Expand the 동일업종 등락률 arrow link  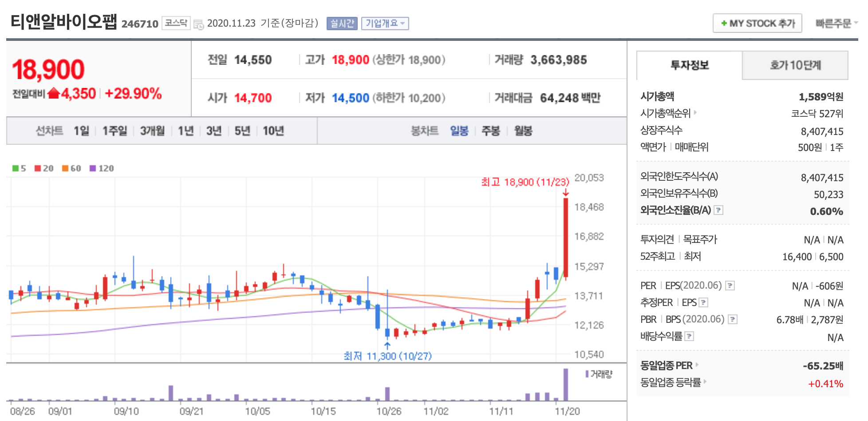[705, 381]
